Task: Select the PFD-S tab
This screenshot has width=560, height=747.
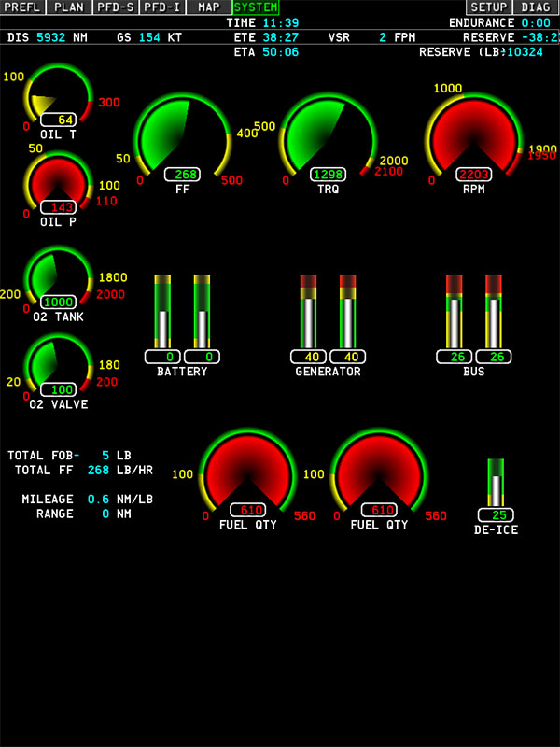Action: (x=116, y=7)
